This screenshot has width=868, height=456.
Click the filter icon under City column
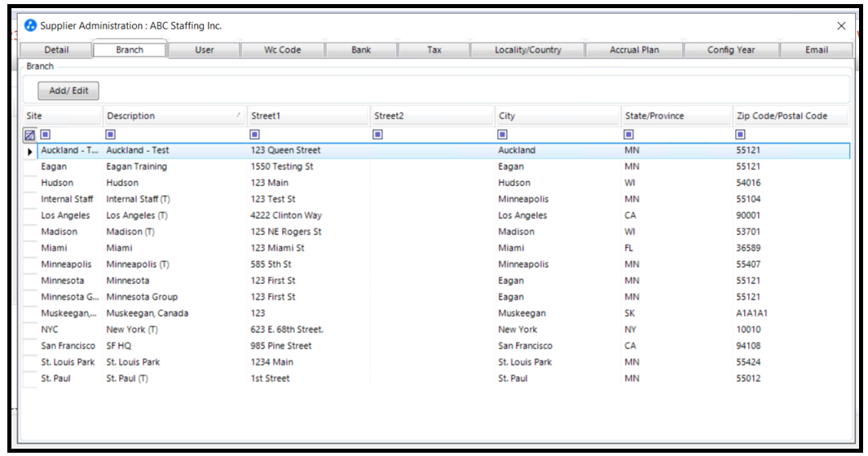503,134
